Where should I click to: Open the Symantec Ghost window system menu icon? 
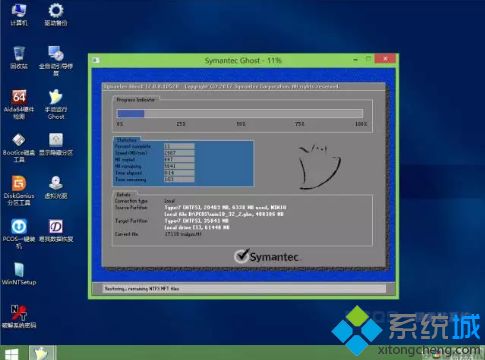[97, 60]
